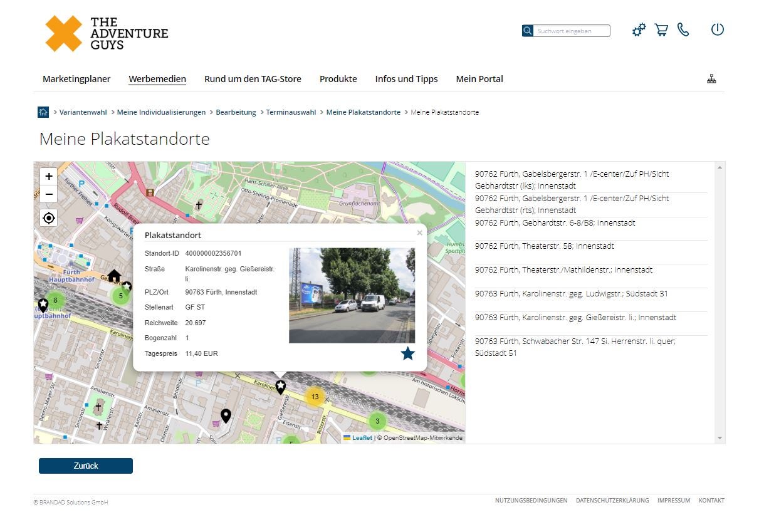759x532 pixels.
Task: Expand the green cluster marker 5
Action: pyautogui.click(x=120, y=296)
